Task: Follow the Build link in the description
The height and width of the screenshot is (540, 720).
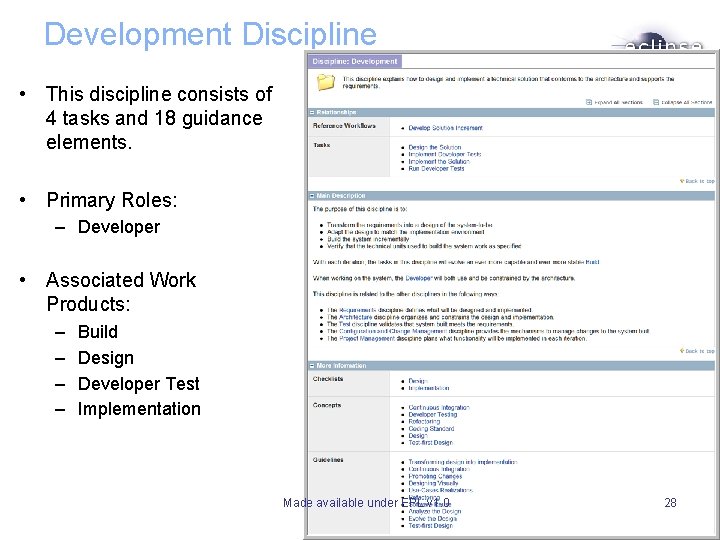Action: [592, 262]
